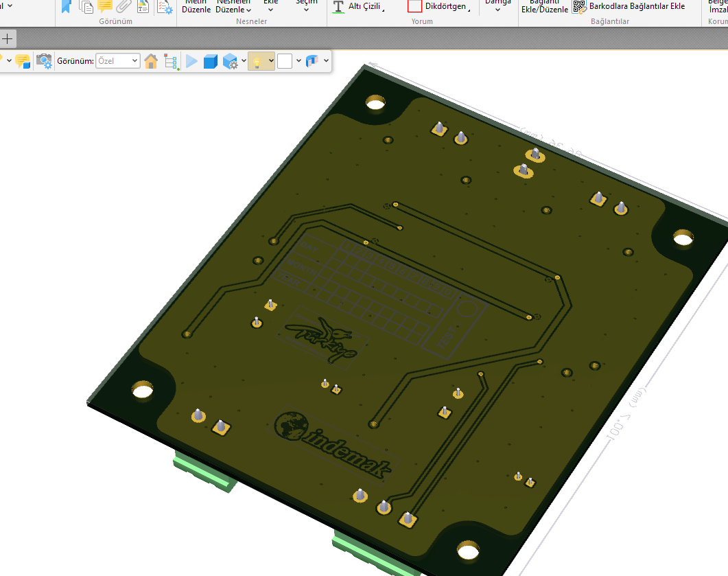Click the 3D comment icon
Viewport: 728px width, 576px height.
(x=22, y=61)
